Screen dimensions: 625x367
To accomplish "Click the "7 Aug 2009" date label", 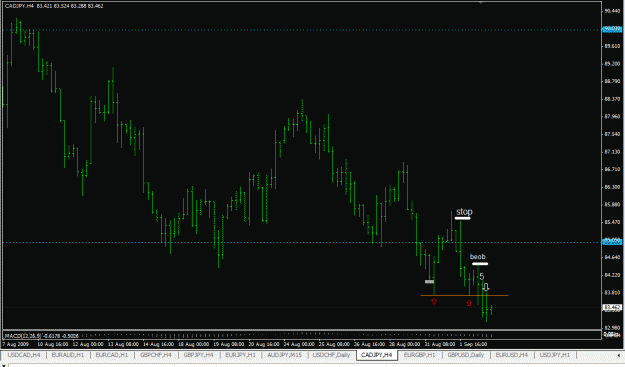I will pos(16,344).
